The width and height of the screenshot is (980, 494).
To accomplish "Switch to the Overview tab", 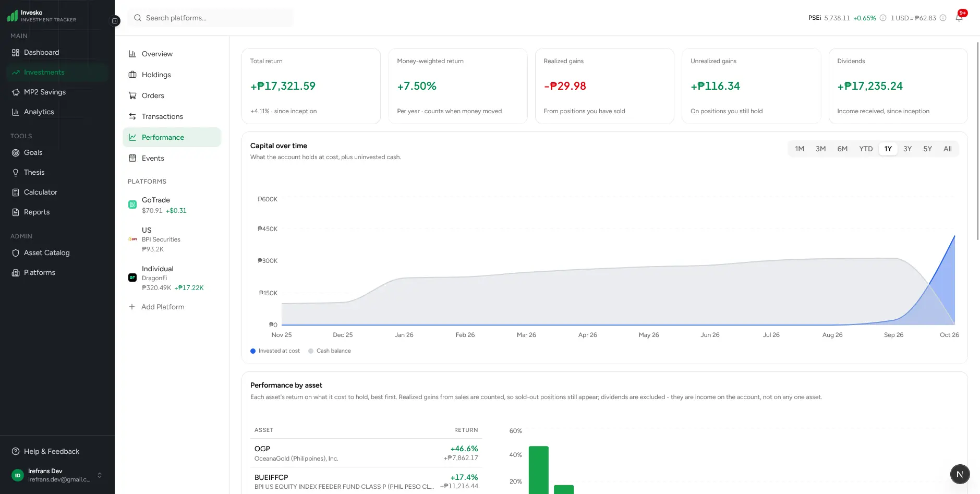I will tap(172, 54).
